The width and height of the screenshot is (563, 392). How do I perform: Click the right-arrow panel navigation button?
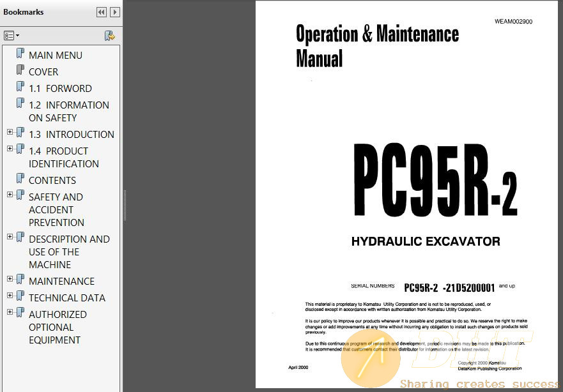coord(115,12)
